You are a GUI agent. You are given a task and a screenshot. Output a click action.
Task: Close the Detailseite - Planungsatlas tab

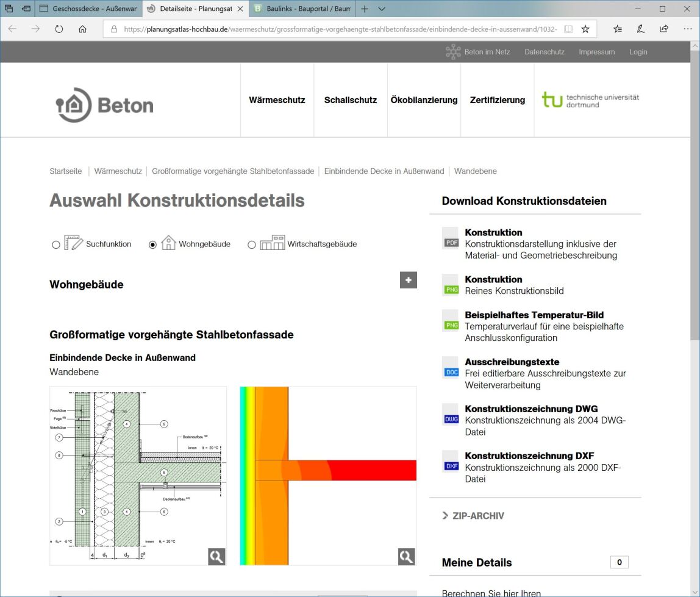[x=240, y=9]
